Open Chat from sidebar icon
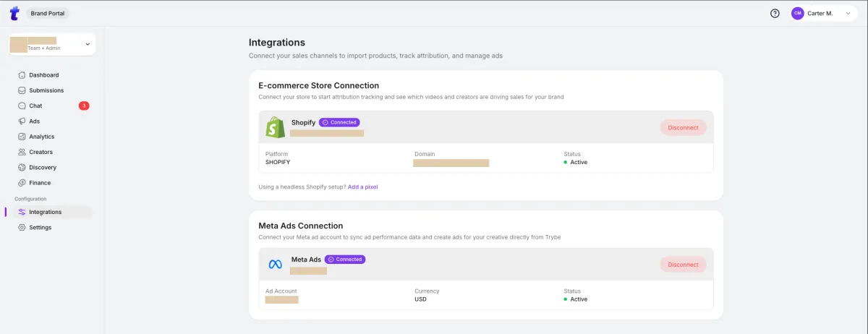 pos(22,106)
